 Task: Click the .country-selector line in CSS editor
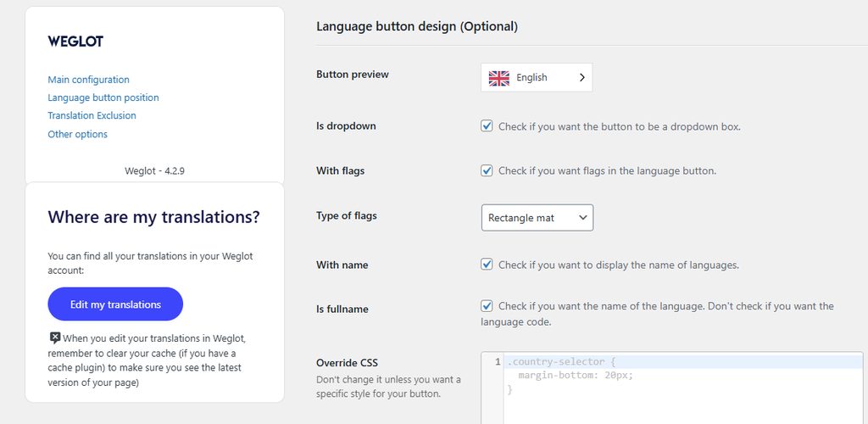tap(561, 362)
